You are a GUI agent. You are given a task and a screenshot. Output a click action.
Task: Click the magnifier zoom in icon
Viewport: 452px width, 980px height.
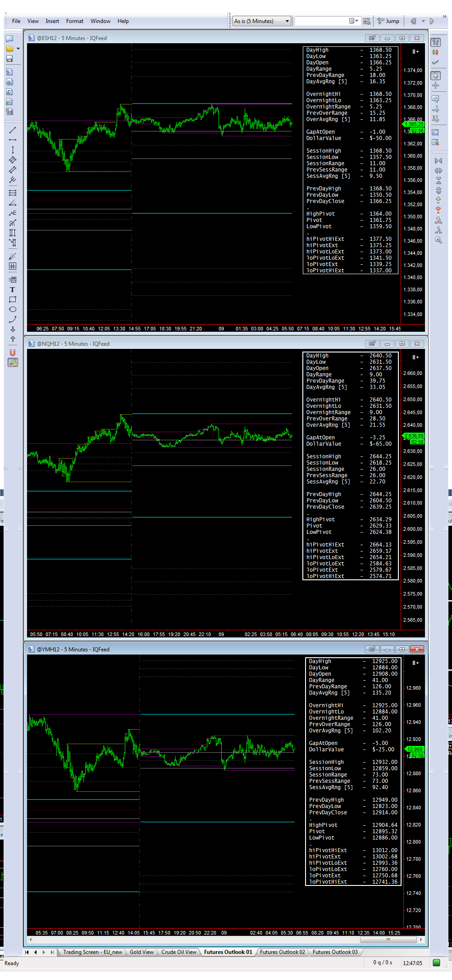(x=438, y=240)
